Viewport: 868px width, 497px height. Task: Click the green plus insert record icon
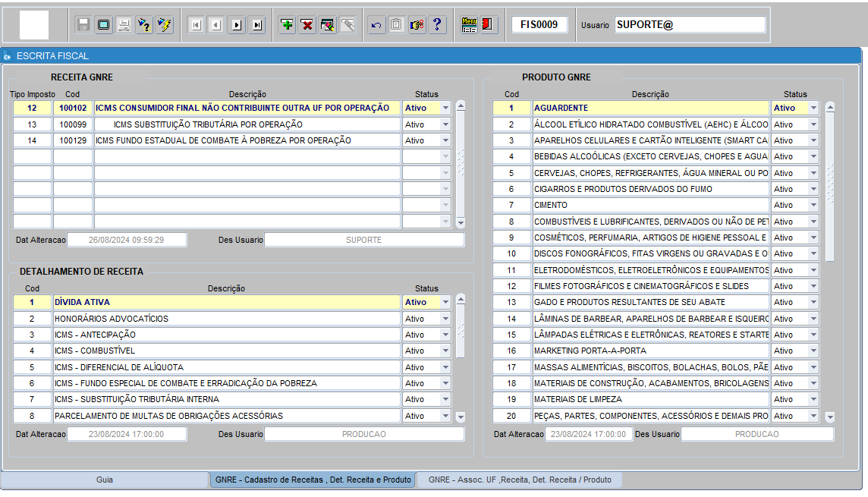coord(287,24)
